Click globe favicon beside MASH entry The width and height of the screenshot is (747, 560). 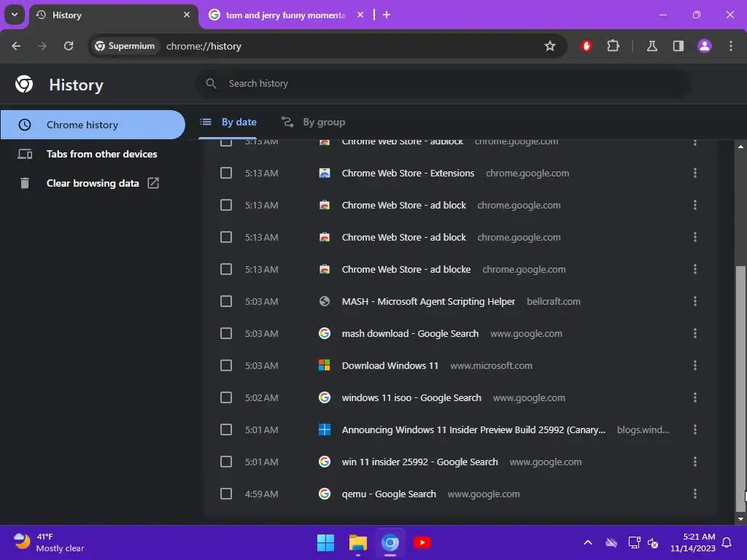point(325,301)
